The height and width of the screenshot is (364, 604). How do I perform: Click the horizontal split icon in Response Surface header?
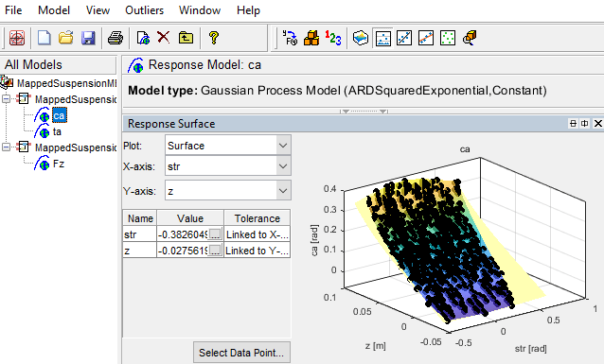coord(573,123)
